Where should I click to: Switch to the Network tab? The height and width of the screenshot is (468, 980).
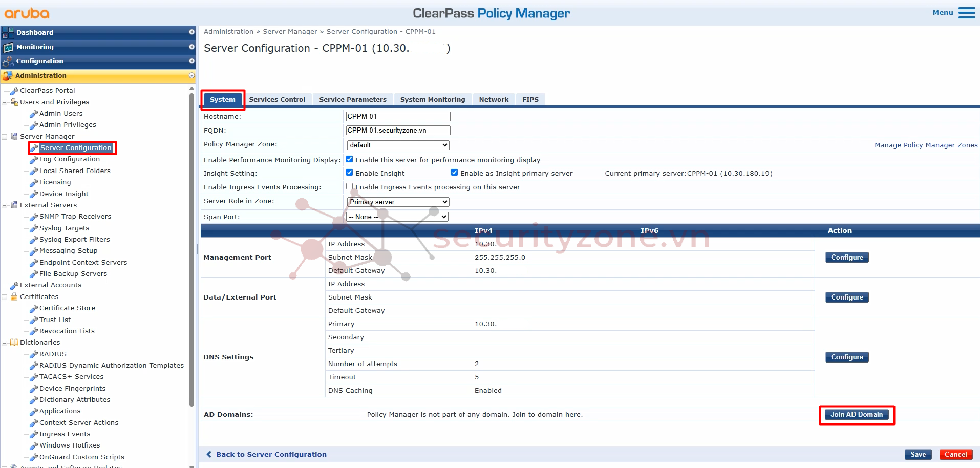(494, 100)
